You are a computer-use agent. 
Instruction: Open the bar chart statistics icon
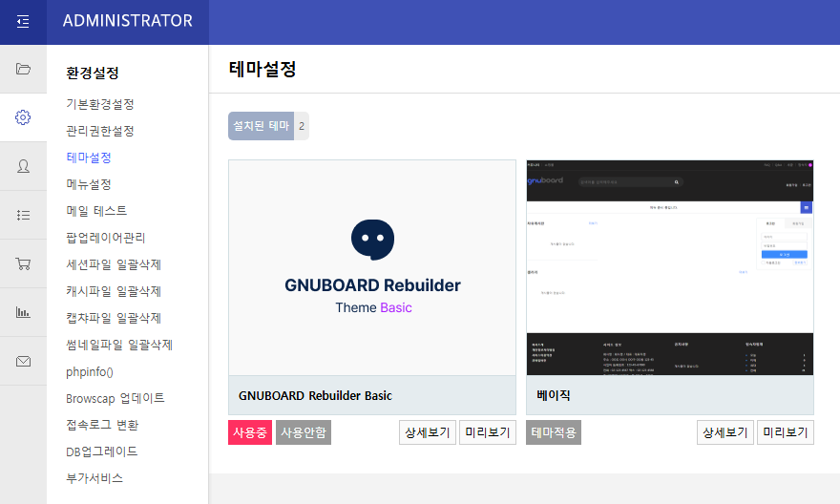click(23, 312)
